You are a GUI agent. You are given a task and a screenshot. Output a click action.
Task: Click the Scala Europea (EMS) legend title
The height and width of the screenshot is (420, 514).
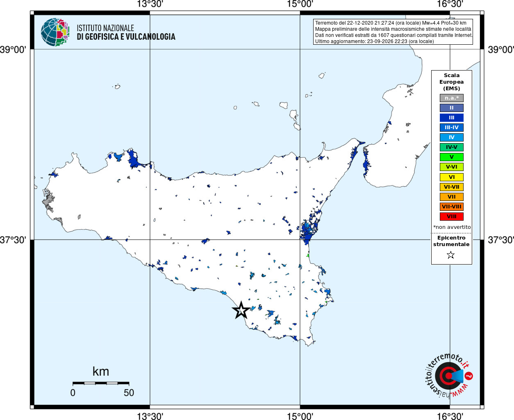pos(452,82)
